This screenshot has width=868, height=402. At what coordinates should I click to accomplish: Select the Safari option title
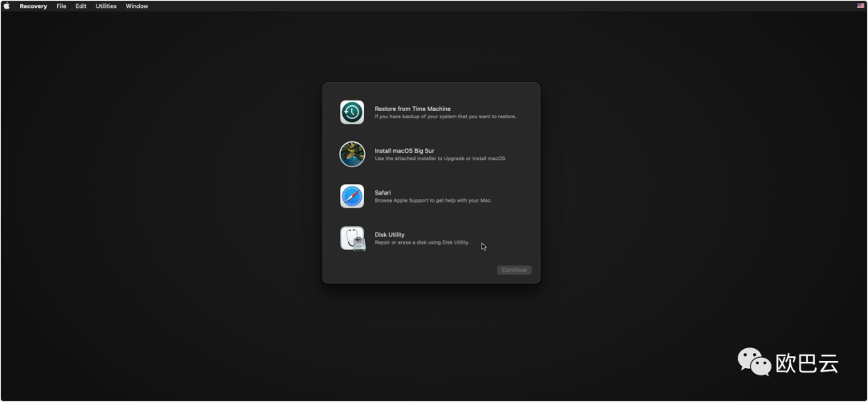(383, 193)
